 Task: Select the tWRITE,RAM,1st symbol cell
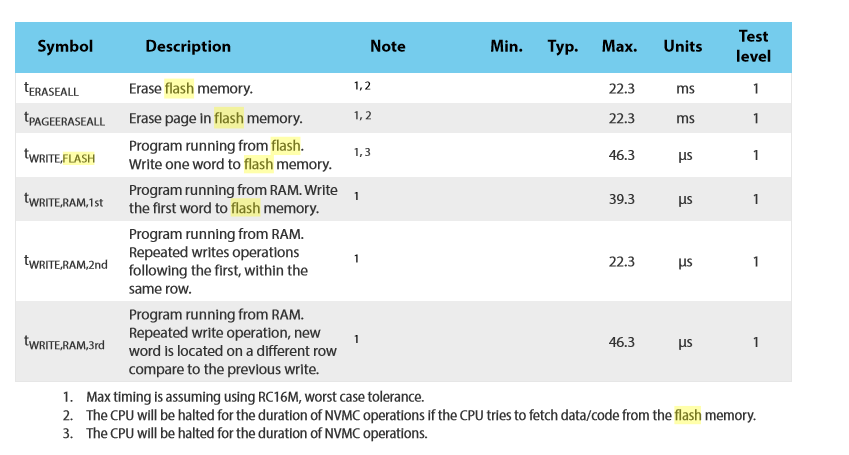pyautogui.click(x=65, y=200)
